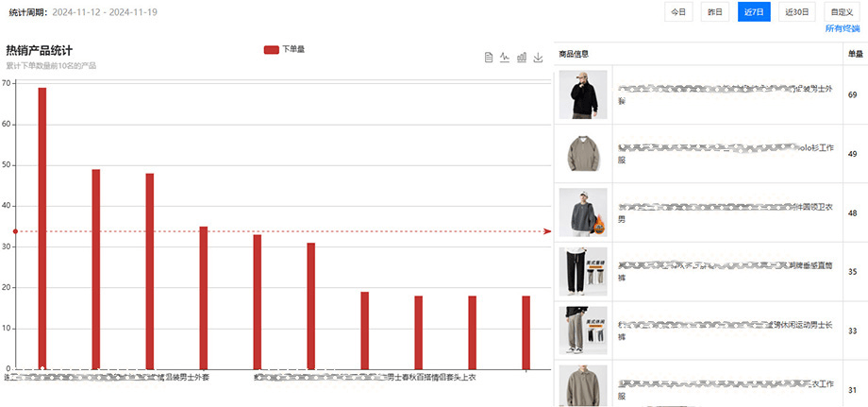Viewport: 868px width, 407px height.
Task: Toggle the 下单量 legend series
Action: pos(284,49)
